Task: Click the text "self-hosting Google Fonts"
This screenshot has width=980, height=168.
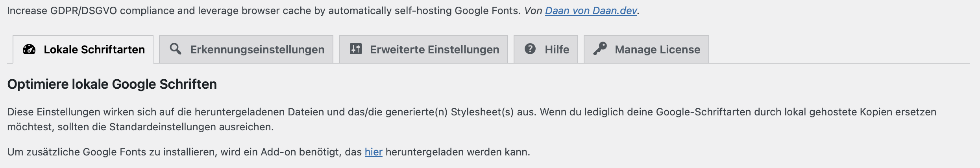Action: pos(458,11)
